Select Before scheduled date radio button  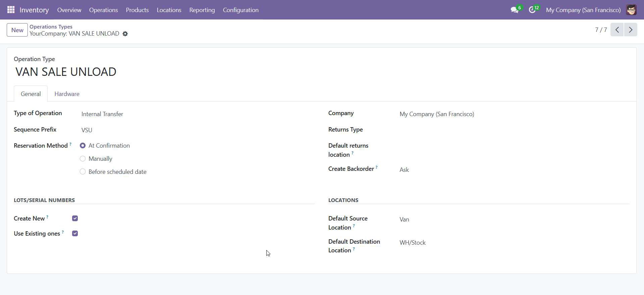point(83,172)
